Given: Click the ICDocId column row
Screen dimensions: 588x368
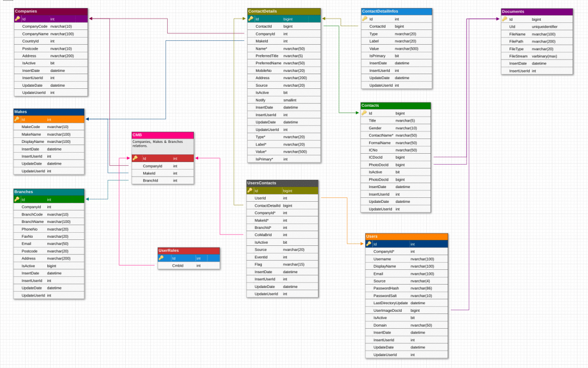Looking at the screenshot, I should pyautogui.click(x=396, y=158).
